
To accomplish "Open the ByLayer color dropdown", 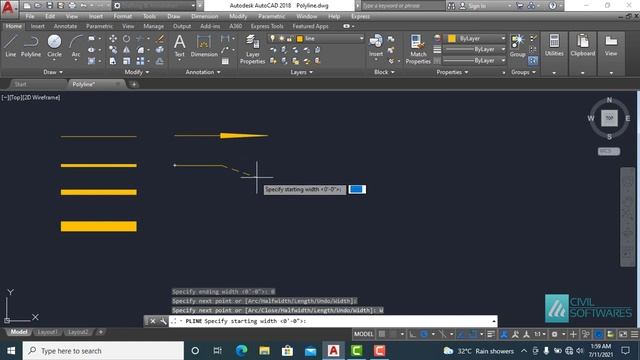I will pyautogui.click(x=503, y=38).
